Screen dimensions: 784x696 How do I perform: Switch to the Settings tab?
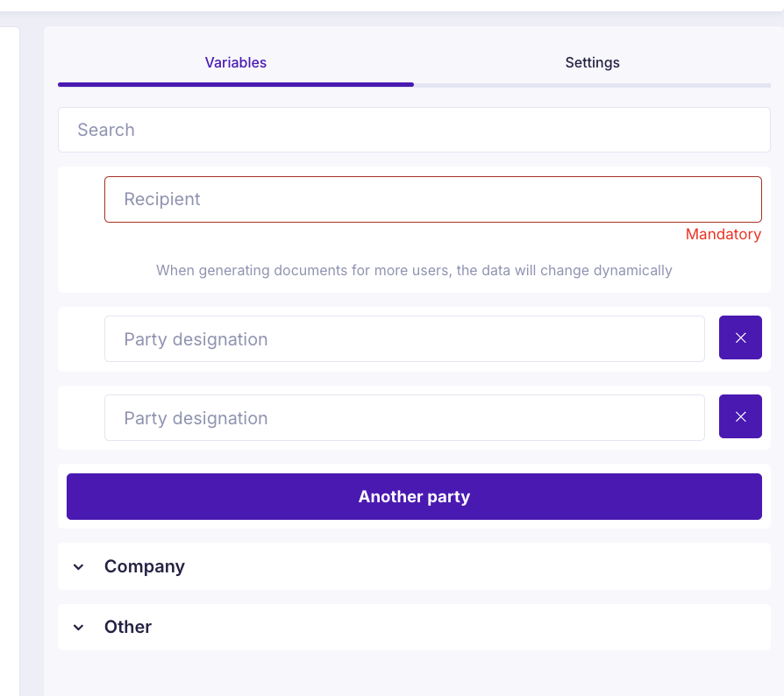[x=592, y=63]
